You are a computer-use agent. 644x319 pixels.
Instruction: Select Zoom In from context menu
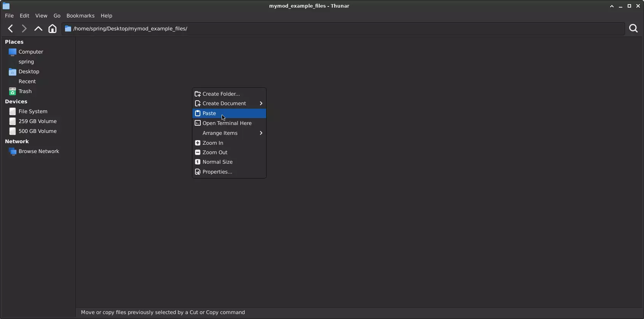[229, 143]
